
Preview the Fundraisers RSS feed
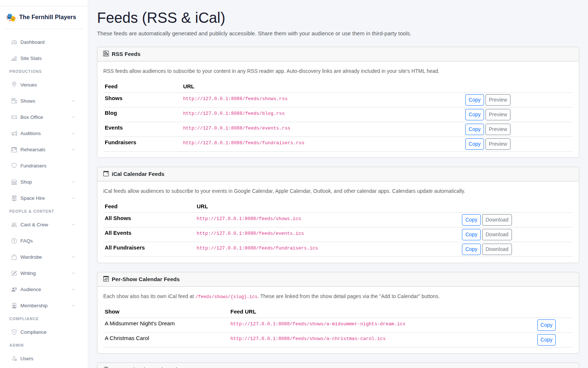tap(498, 144)
